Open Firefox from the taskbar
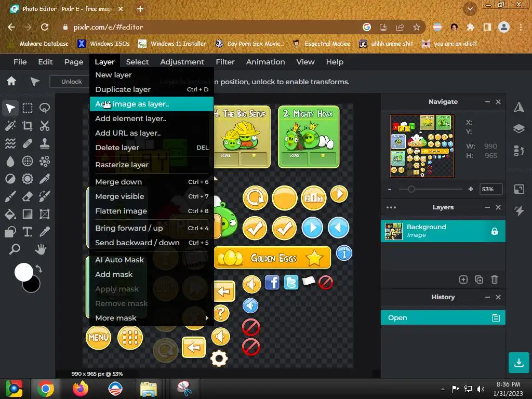 (x=81, y=389)
